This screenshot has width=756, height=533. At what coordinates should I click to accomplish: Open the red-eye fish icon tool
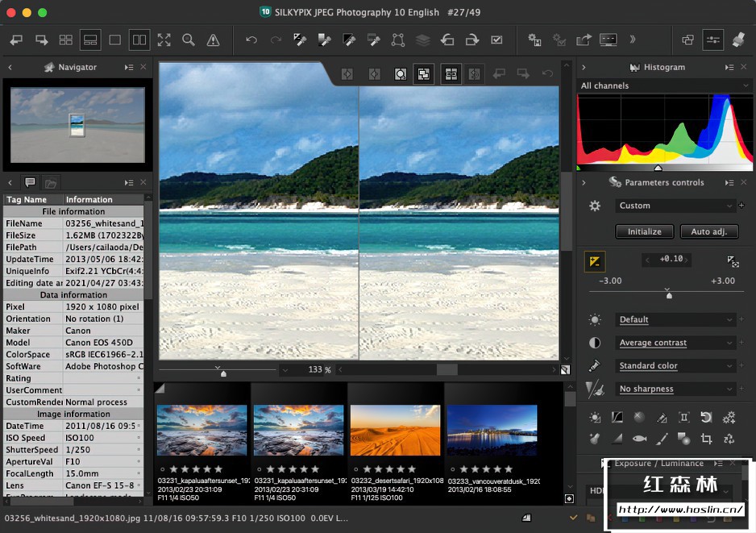coord(639,439)
